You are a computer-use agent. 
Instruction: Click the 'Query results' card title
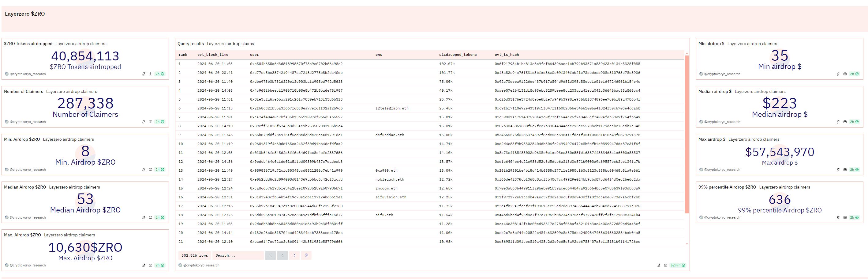point(191,44)
